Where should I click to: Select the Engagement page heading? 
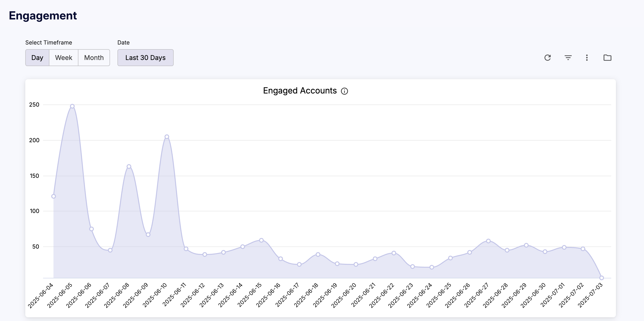[43, 15]
